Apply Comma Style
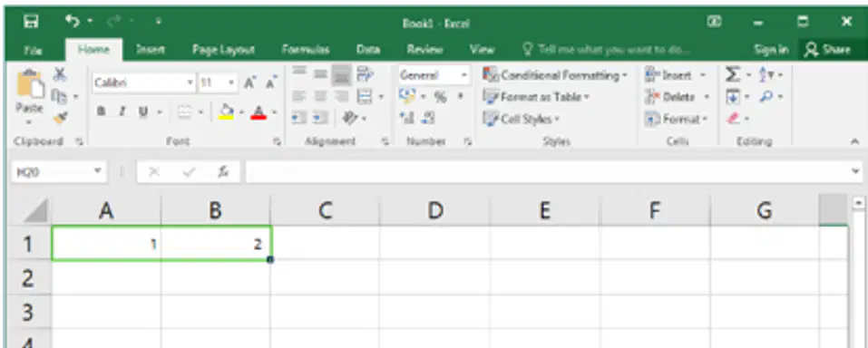Viewport: 868px width, 348px height. pyautogui.click(x=461, y=97)
